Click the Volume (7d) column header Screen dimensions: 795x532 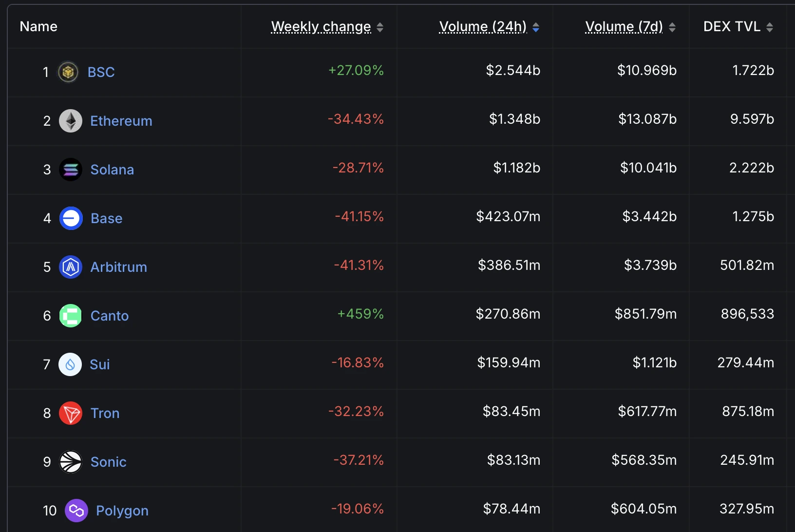[624, 27]
